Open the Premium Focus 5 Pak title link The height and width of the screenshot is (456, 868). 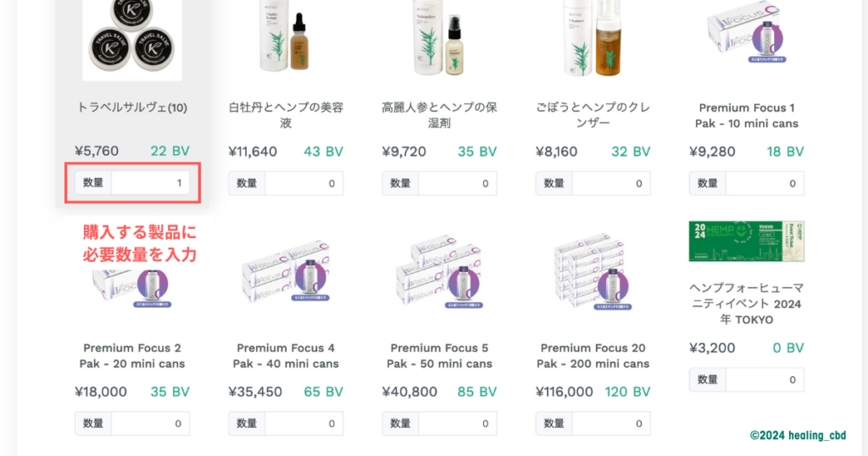(x=439, y=356)
